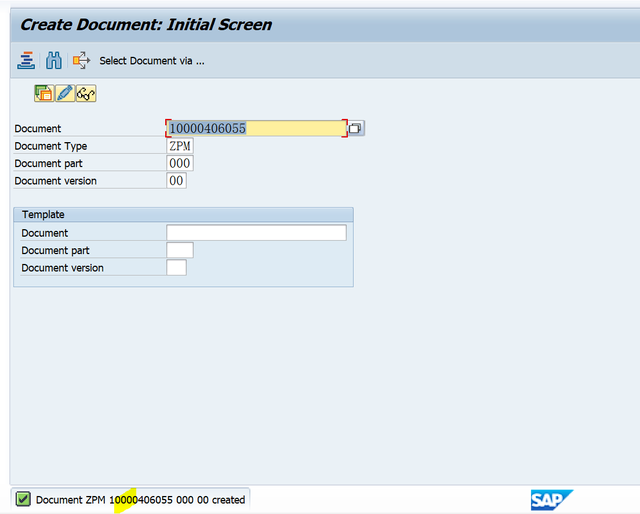The height and width of the screenshot is (514, 640).
Task: Click the Template Document part field
Action: pyautogui.click(x=180, y=250)
